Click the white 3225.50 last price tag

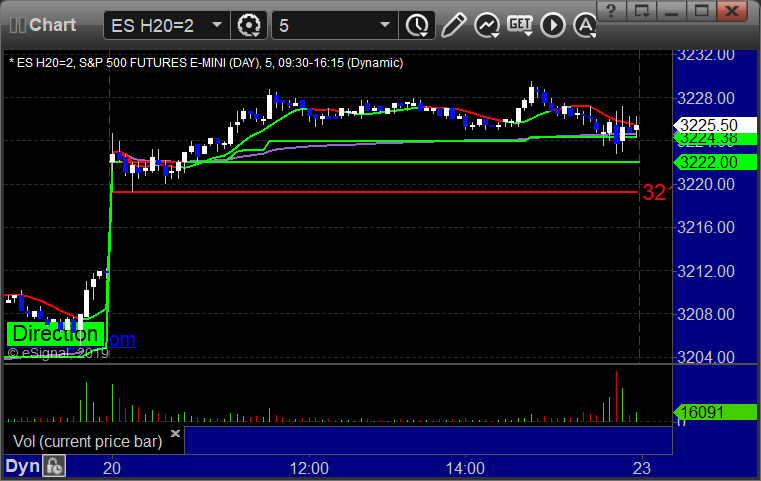pyautogui.click(x=715, y=125)
